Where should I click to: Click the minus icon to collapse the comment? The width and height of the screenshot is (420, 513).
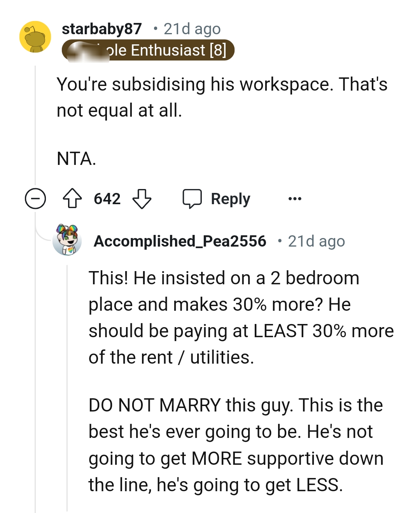coord(35,200)
